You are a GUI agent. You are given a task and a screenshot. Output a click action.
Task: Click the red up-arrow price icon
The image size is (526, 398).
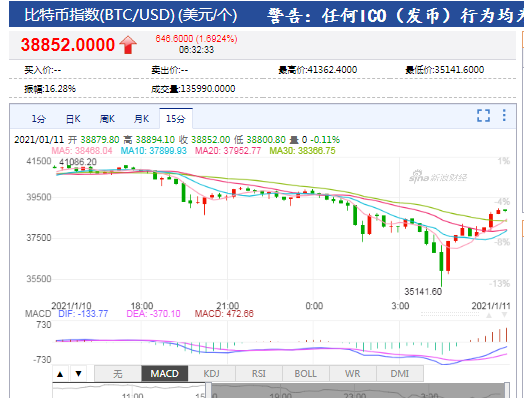tap(128, 45)
